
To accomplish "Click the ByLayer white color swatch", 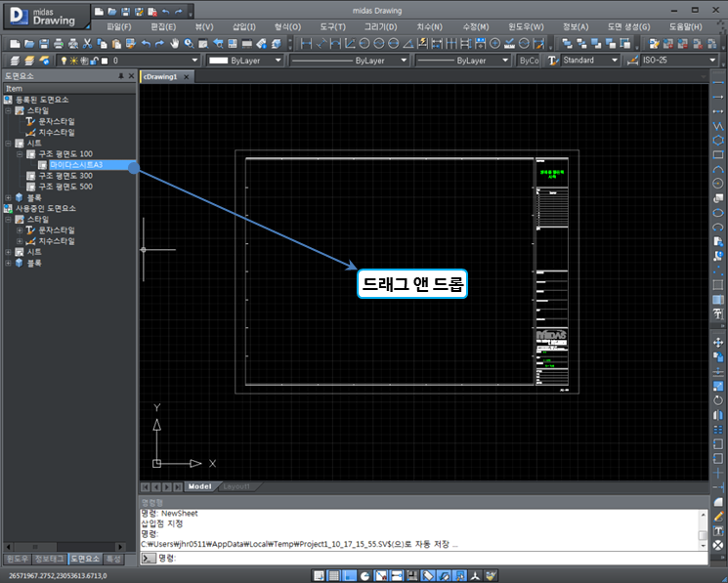I will pyautogui.click(x=219, y=61).
